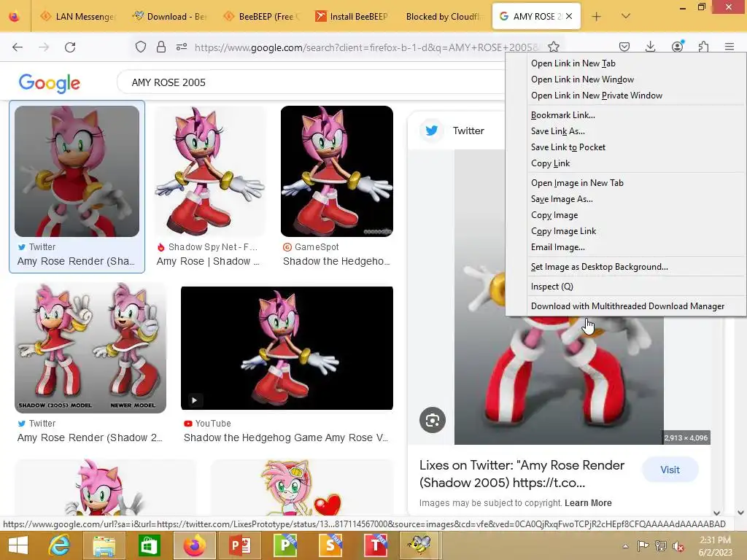The image size is (747, 560).
Task: Switch to the LAN Messenger tab
Action: [x=77, y=17]
